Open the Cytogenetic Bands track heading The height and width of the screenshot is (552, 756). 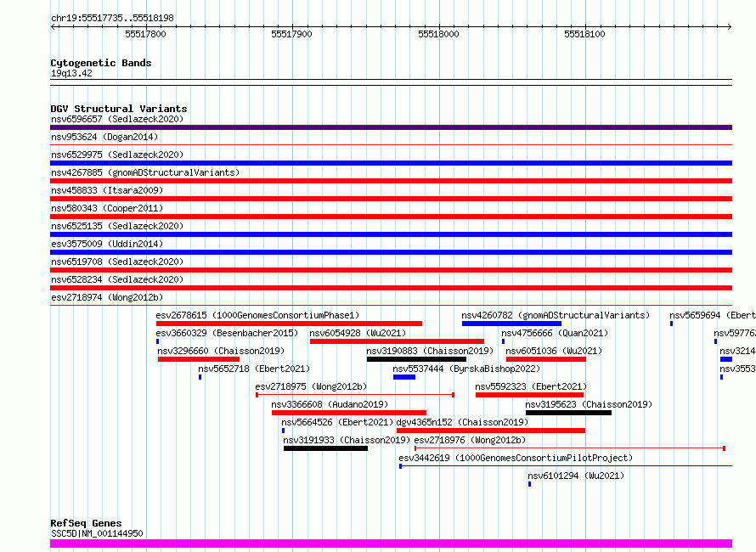(x=101, y=63)
